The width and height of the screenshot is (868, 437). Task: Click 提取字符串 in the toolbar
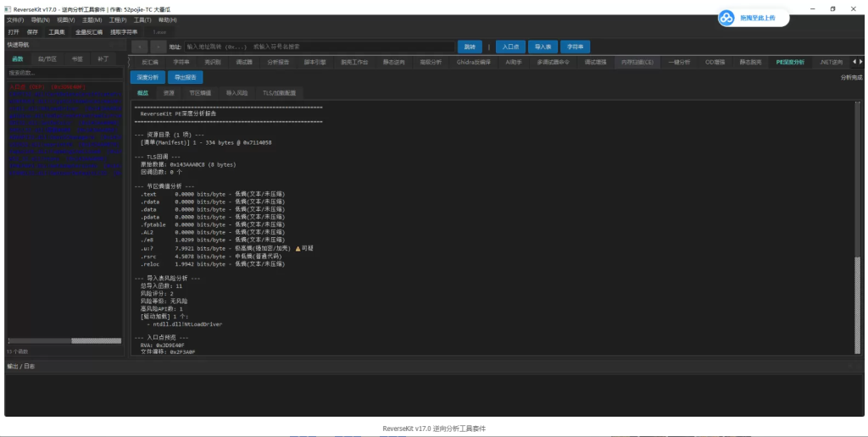124,32
